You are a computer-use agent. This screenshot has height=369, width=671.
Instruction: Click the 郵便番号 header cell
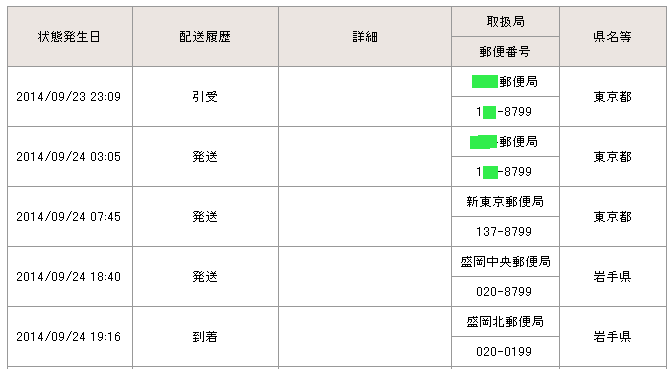click(x=505, y=52)
